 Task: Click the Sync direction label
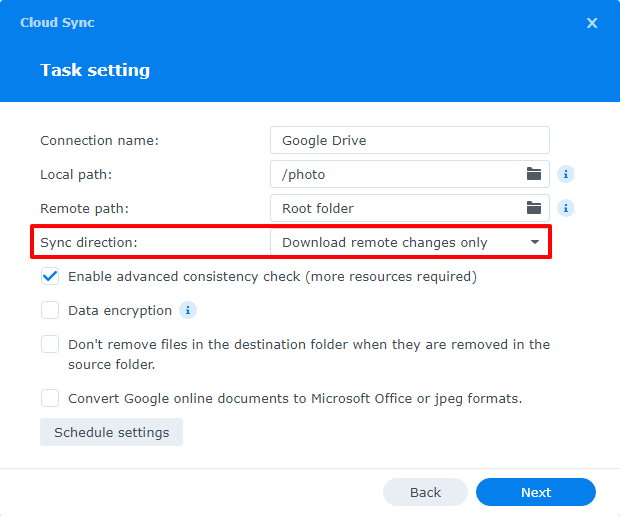coord(89,242)
